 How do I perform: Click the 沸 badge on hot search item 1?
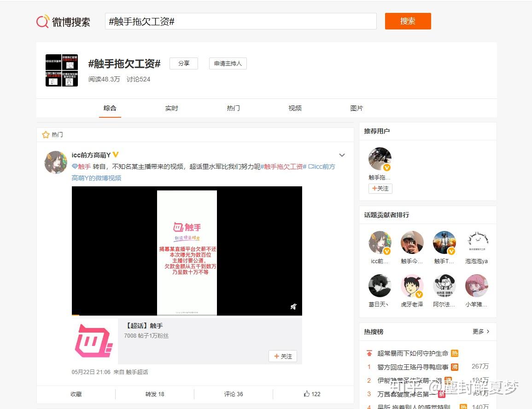455,367
